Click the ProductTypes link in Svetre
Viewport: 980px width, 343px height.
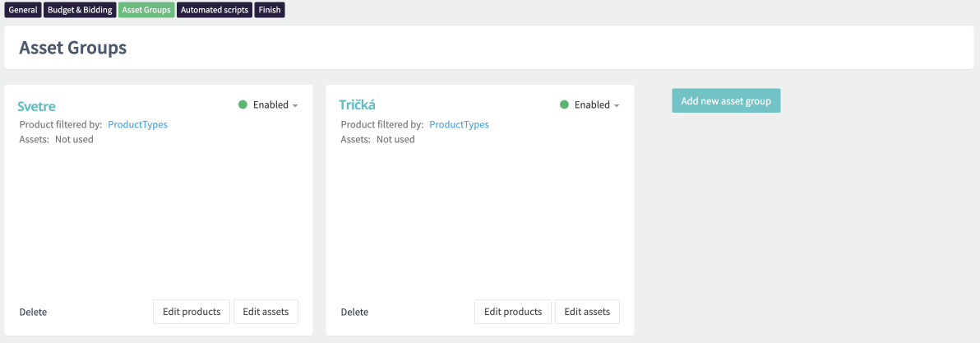coord(137,125)
